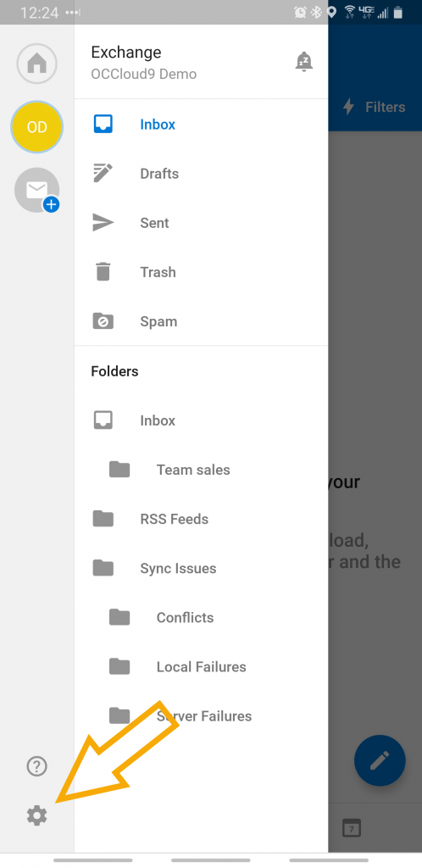Open the Sent folder

coord(202,223)
